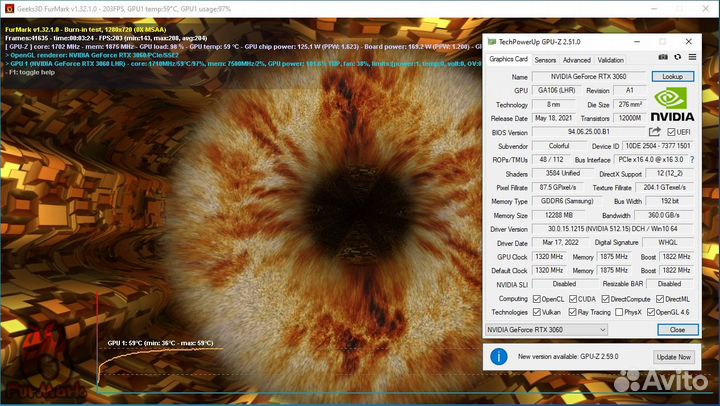Click the Die Size value 276 mm²
720x406 pixels.
click(630, 104)
